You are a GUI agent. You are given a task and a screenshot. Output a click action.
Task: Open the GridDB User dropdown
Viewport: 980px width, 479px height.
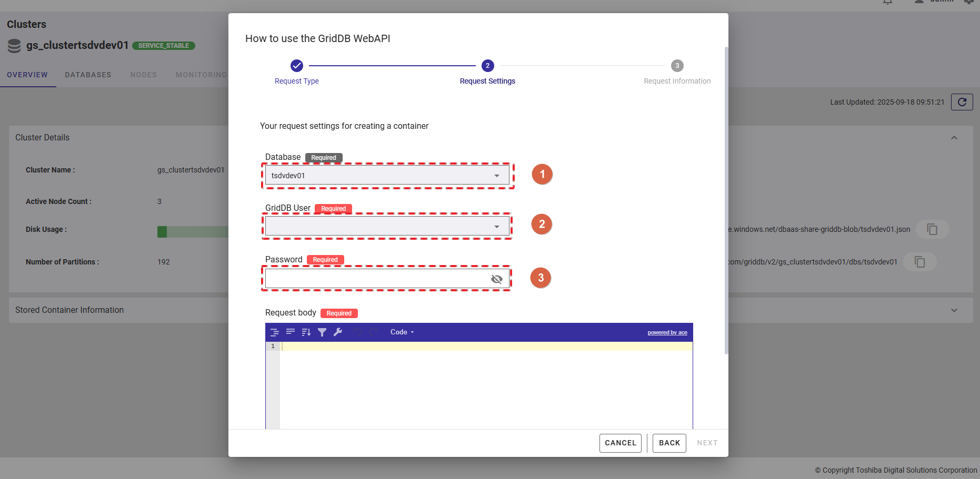387,227
